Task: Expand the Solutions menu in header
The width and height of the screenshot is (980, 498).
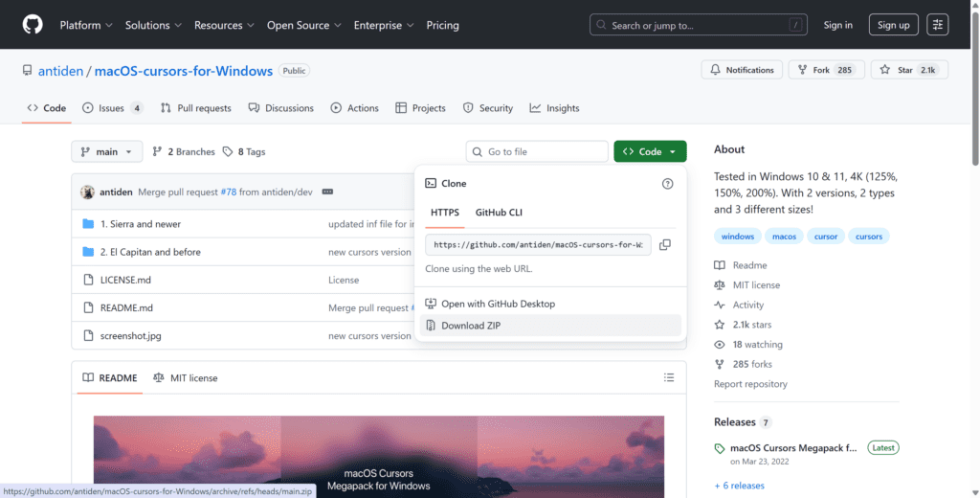Action: pos(156,25)
